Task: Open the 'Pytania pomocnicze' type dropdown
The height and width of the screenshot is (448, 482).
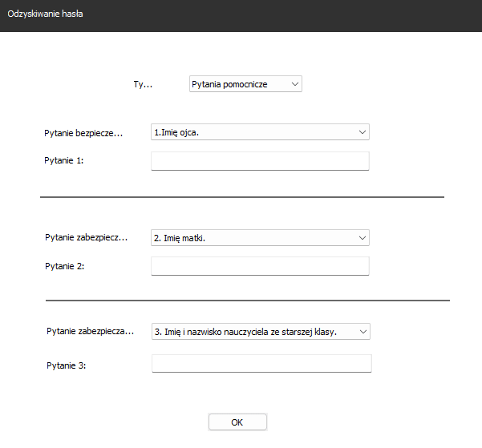Action: 245,84
